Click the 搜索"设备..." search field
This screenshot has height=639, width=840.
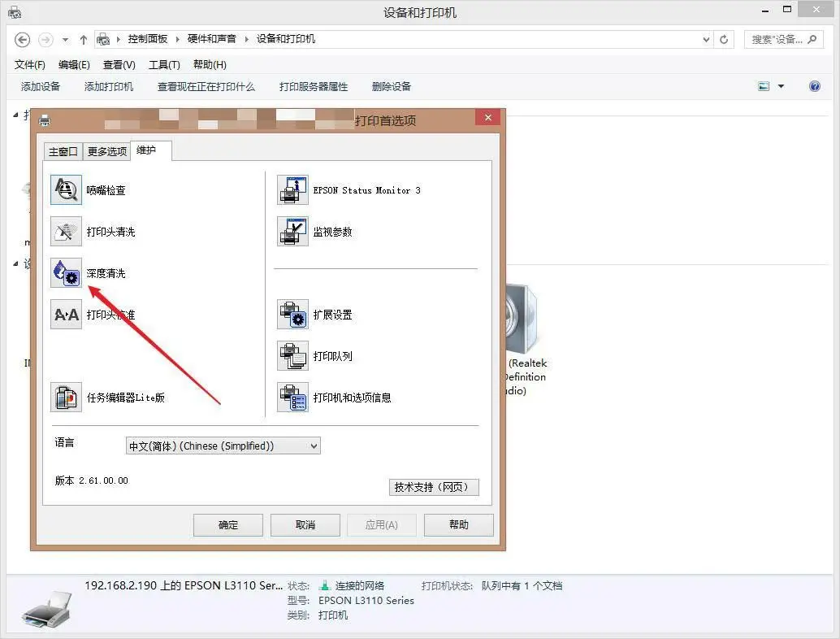click(783, 39)
